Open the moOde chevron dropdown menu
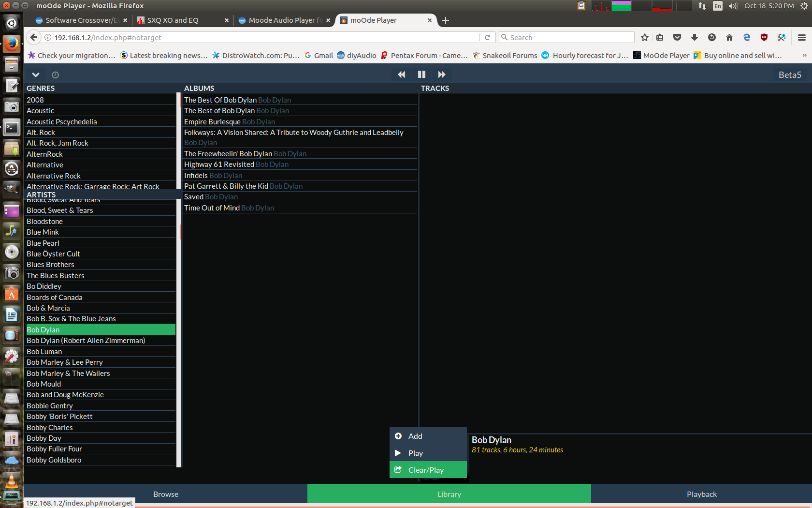 pyautogui.click(x=35, y=75)
